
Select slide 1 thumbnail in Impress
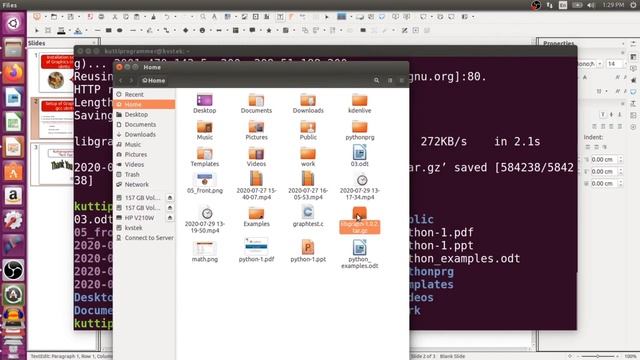point(56,73)
